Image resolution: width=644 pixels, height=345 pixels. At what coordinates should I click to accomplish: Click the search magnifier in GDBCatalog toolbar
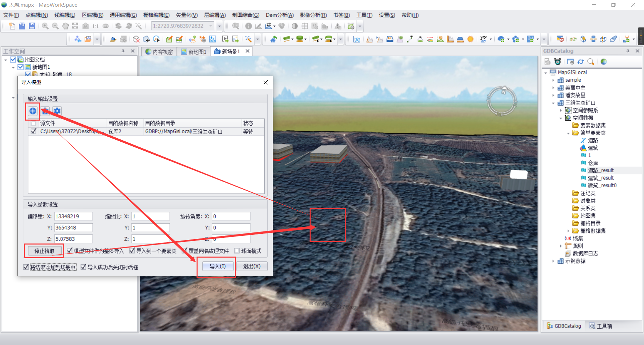coord(591,62)
